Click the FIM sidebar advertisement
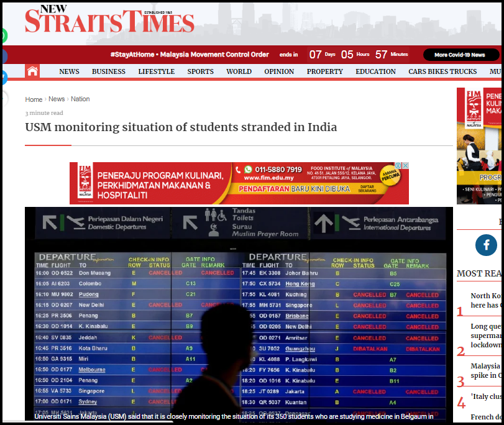The image size is (504, 425). (480, 146)
